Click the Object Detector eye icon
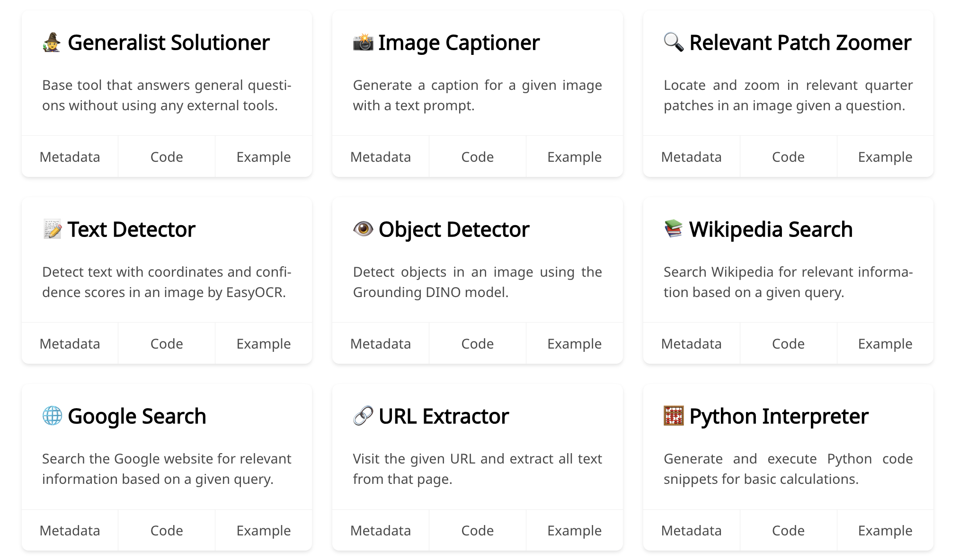The width and height of the screenshot is (959, 560). click(363, 229)
